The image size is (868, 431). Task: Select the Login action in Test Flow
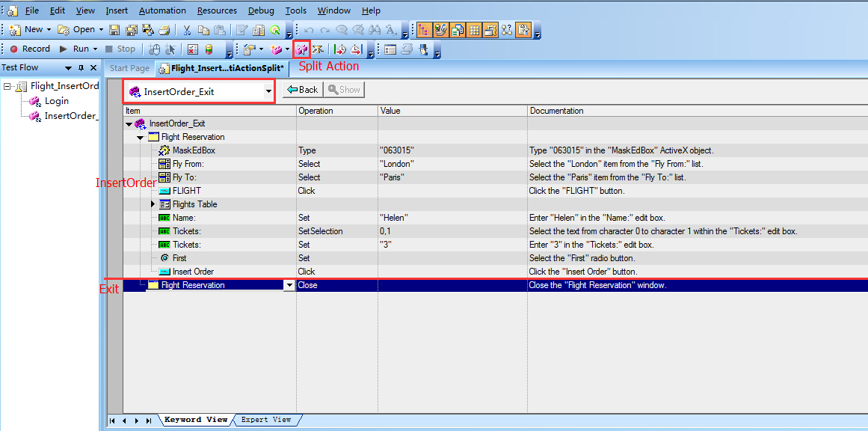pos(56,101)
